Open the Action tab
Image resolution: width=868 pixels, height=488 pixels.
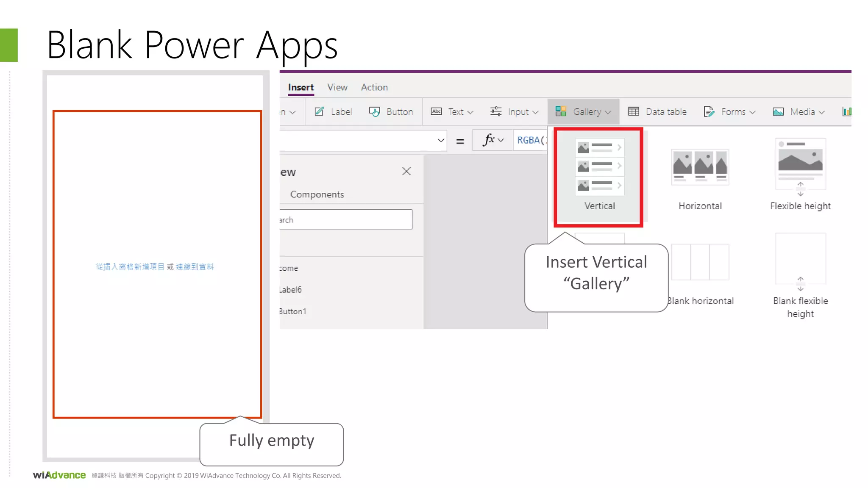pyautogui.click(x=374, y=87)
